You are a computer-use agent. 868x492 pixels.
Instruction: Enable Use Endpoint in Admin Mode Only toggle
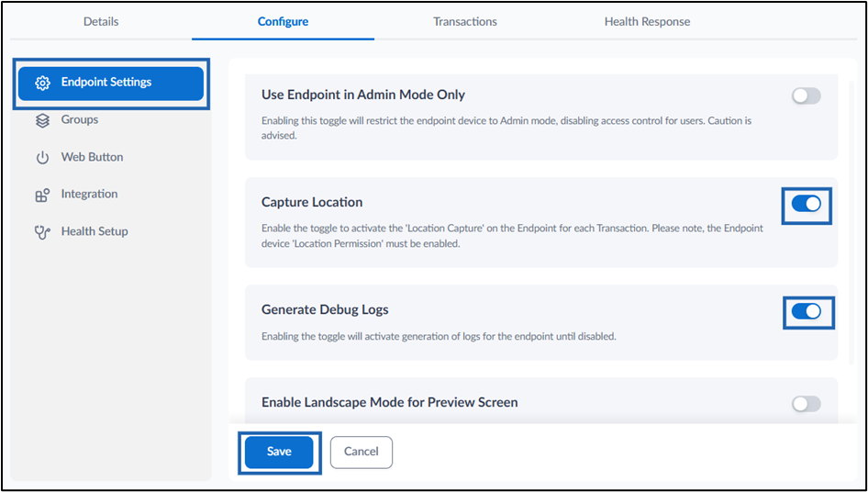[806, 95]
